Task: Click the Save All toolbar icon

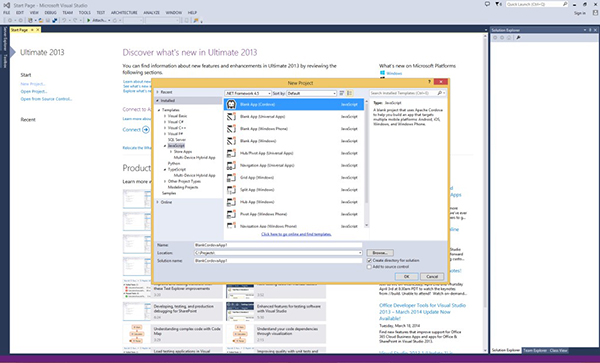Action: click(x=55, y=20)
